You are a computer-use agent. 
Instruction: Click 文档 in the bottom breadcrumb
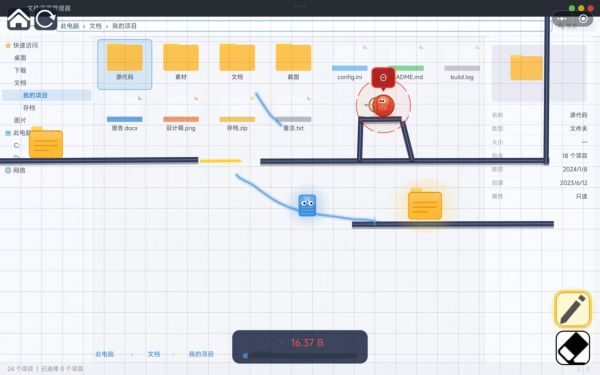154,354
